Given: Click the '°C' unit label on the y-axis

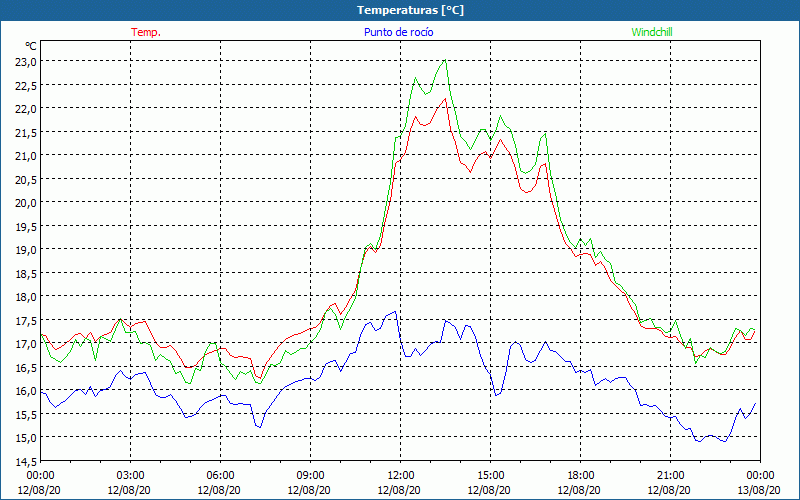Looking at the screenshot, I should 31,46.
